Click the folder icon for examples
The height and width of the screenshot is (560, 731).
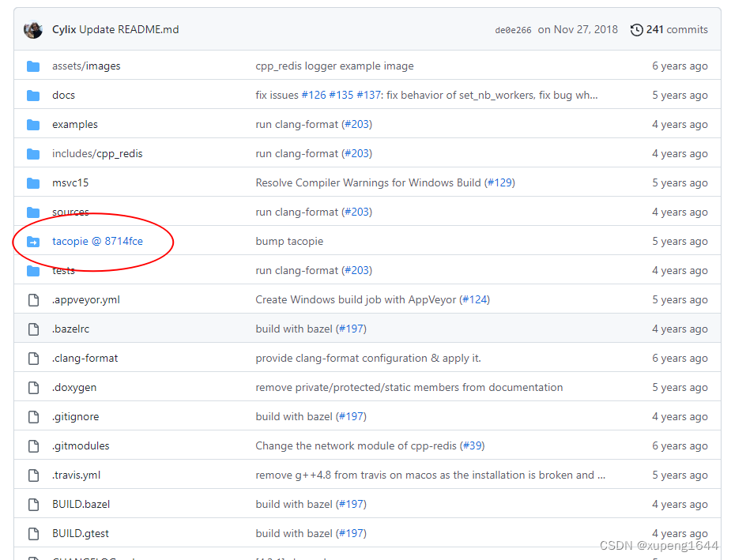[32, 124]
